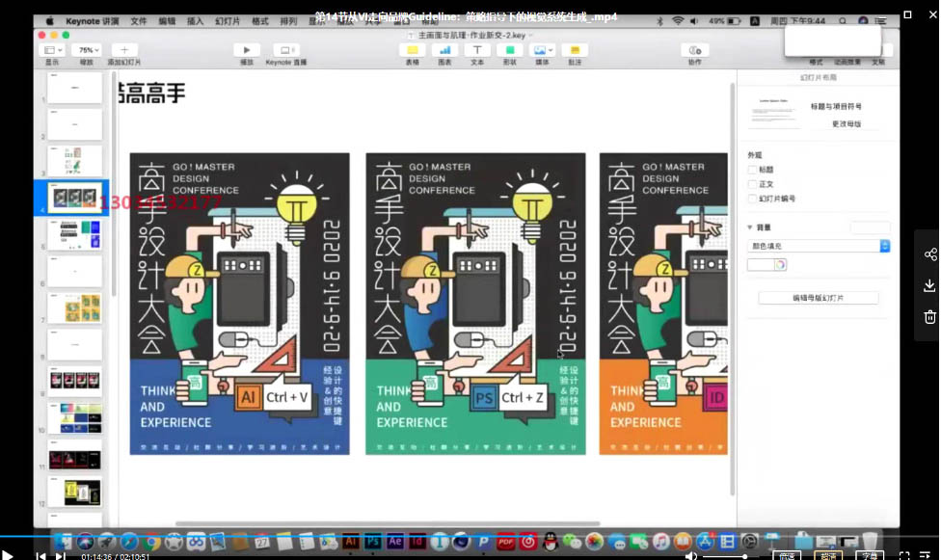Open the App Store from the Dock
This screenshot has height=560, width=941.
pos(705,542)
